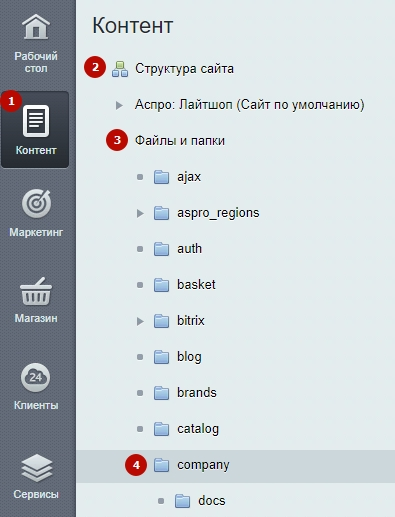
Task: Click the bullet marker beside auth
Action: click(140, 249)
